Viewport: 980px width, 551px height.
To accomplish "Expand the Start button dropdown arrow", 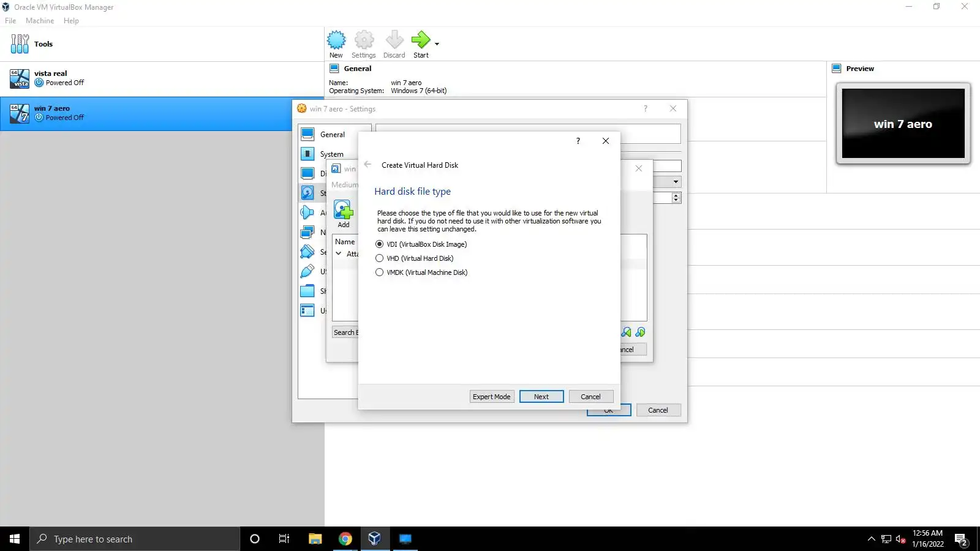I will [437, 44].
